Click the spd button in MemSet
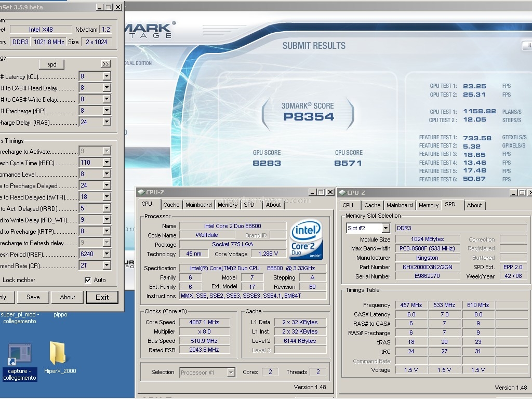The height and width of the screenshot is (399, 532). point(51,64)
